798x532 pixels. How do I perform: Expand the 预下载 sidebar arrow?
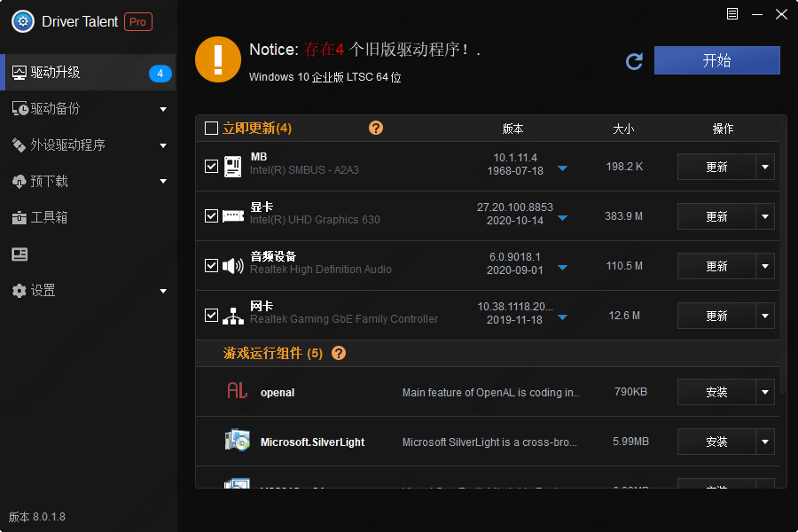(163, 181)
